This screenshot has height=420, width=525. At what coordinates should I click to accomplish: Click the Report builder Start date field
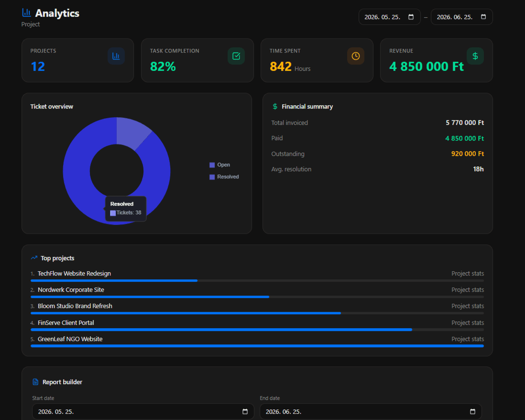[143, 411]
